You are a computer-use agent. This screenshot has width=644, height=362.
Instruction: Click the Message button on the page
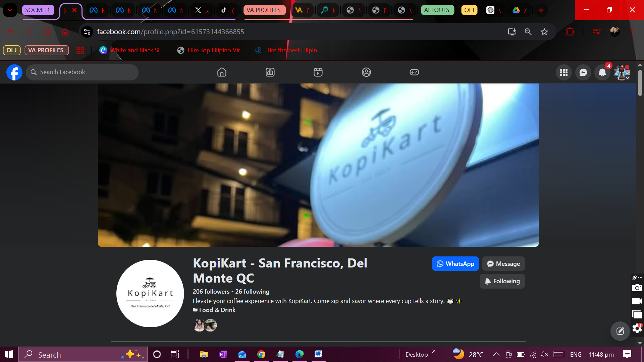[x=503, y=264]
